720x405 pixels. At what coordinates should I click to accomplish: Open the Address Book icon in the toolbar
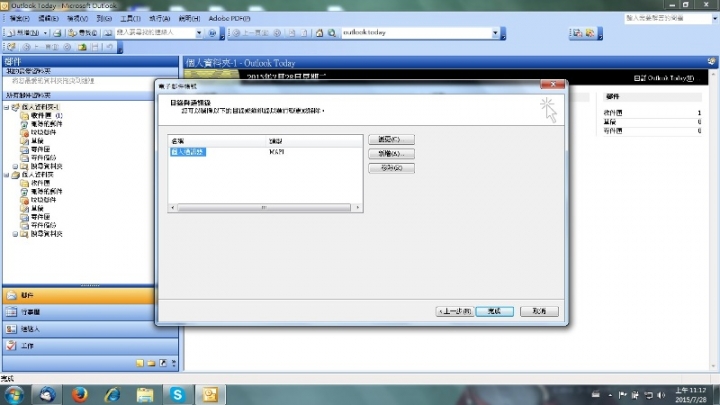click(x=108, y=33)
